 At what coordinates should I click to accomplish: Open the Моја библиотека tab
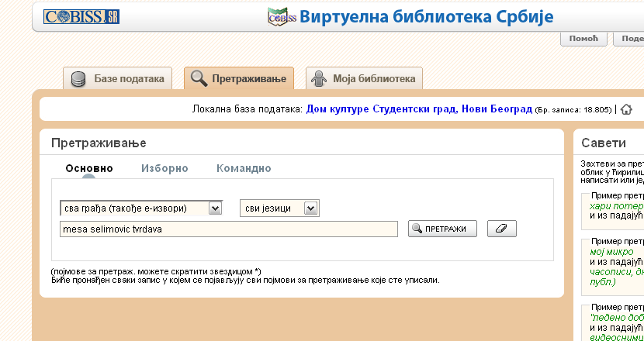[x=365, y=78]
